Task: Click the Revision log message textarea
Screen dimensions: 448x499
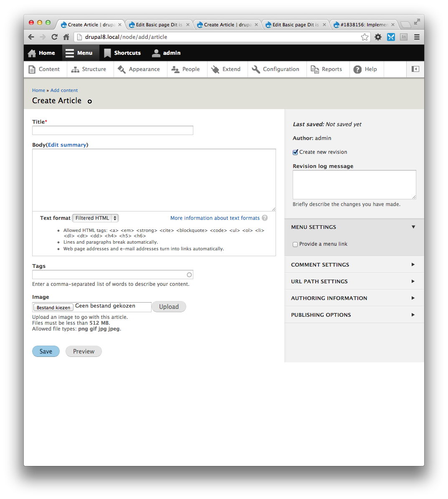Action: pyautogui.click(x=354, y=185)
